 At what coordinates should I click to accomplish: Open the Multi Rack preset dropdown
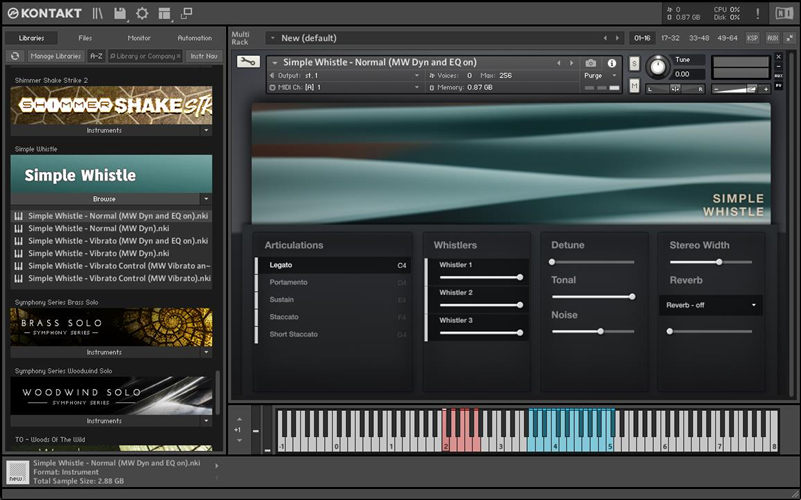(x=271, y=38)
